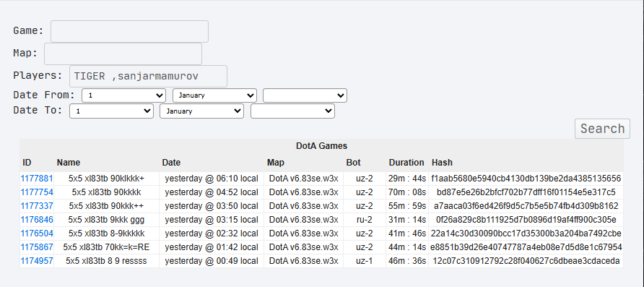The height and width of the screenshot is (287, 644).
Task: Open the Date From day dropdown
Action: click(x=123, y=95)
